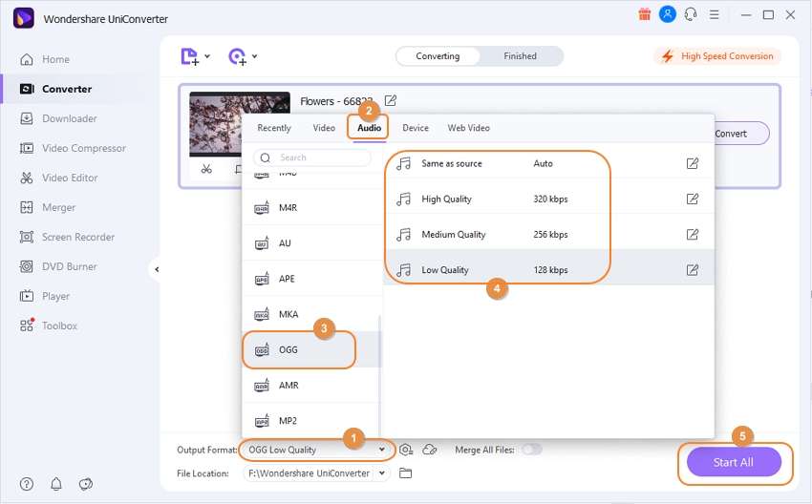Go to Video Compressor tool
Viewport: 812px width, 504px height.
click(73, 148)
